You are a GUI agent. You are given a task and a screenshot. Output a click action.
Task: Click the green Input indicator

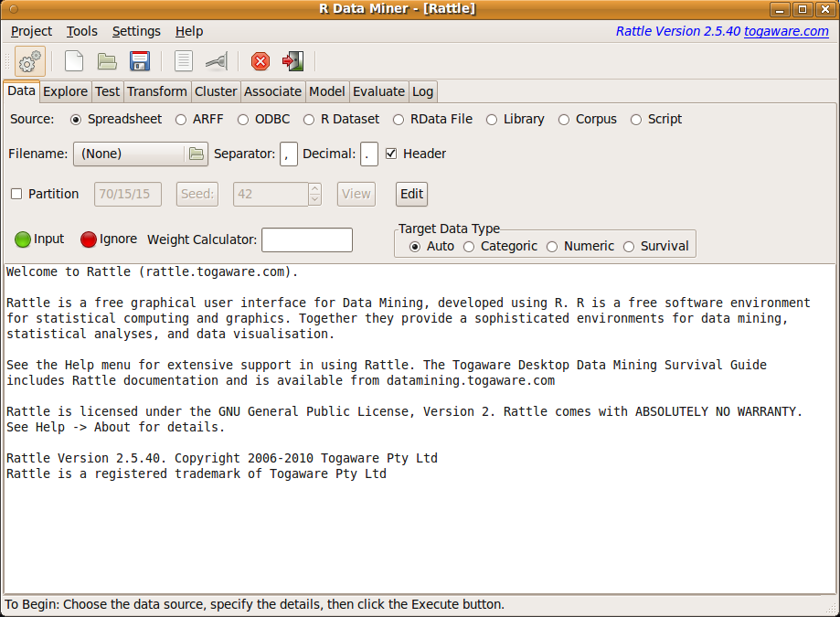pyautogui.click(x=23, y=239)
